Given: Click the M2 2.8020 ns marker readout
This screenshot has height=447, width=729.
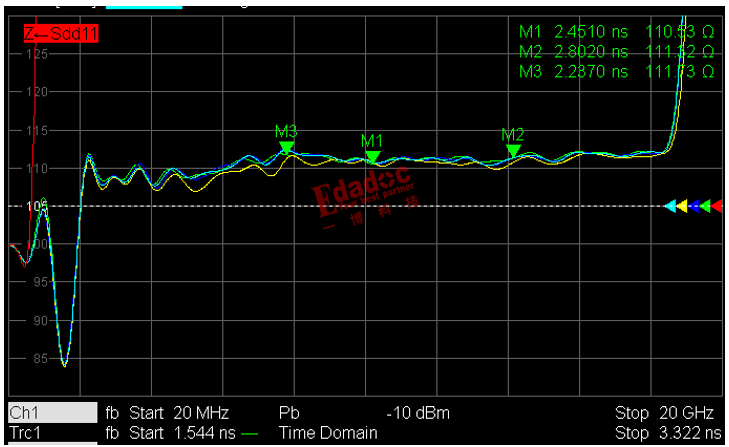Looking at the screenshot, I should [616, 52].
